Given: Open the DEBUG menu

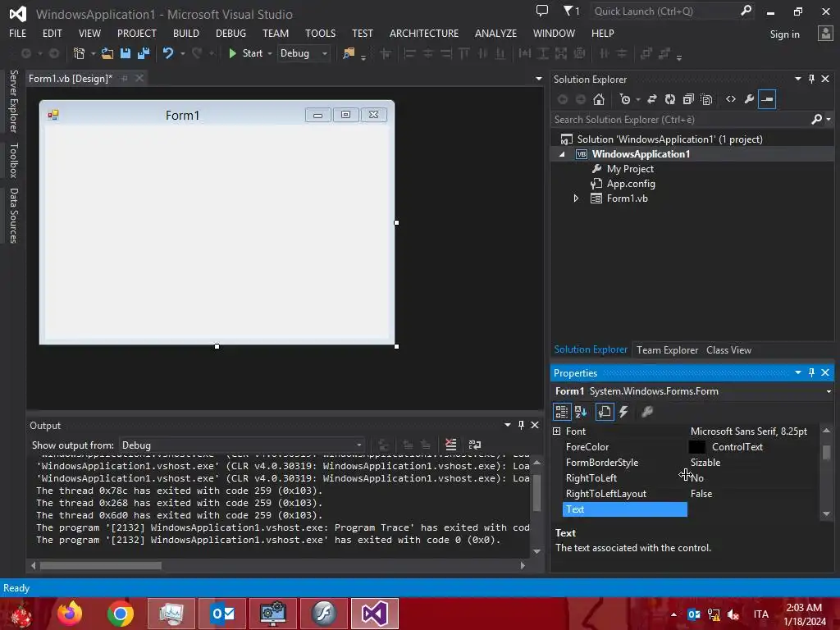Looking at the screenshot, I should [231, 33].
